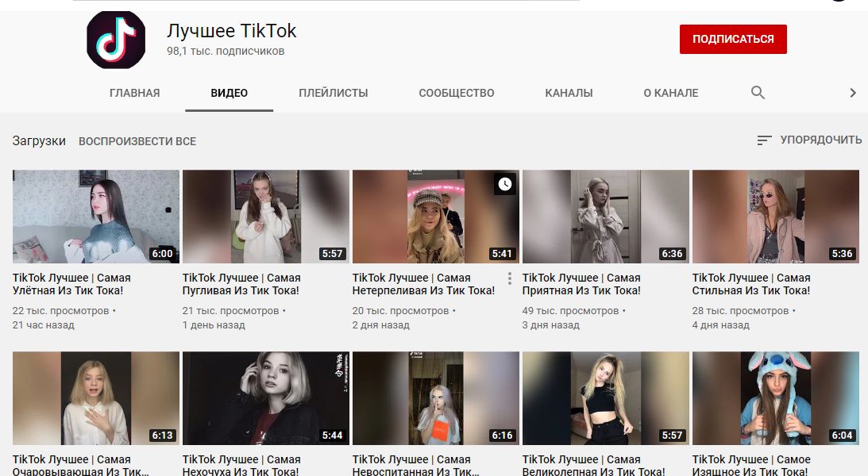Viewport: 868px width, 476px height.
Task: Click Воспроизвести все link
Action: point(137,141)
